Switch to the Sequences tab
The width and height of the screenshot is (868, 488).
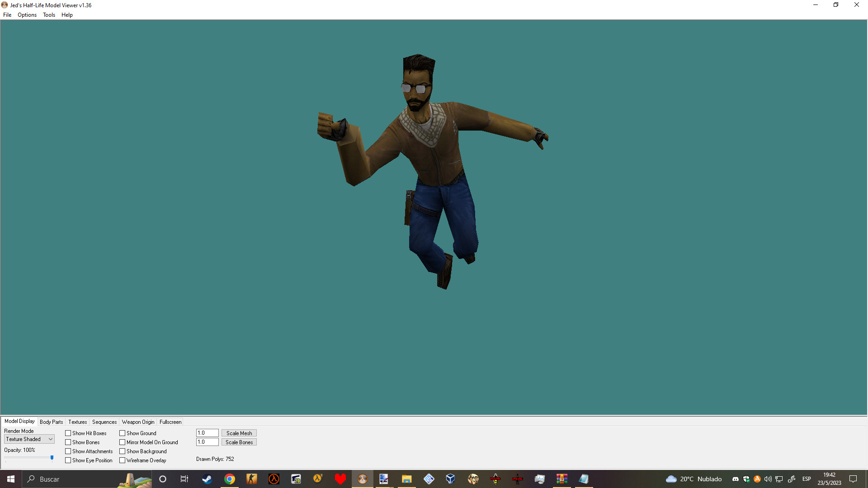click(104, 422)
